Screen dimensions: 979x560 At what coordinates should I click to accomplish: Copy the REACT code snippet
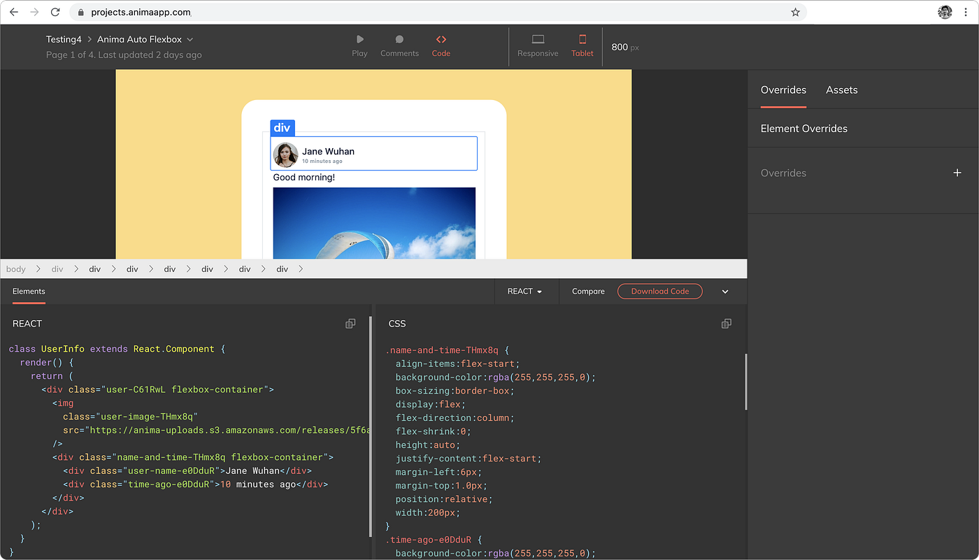click(x=350, y=324)
